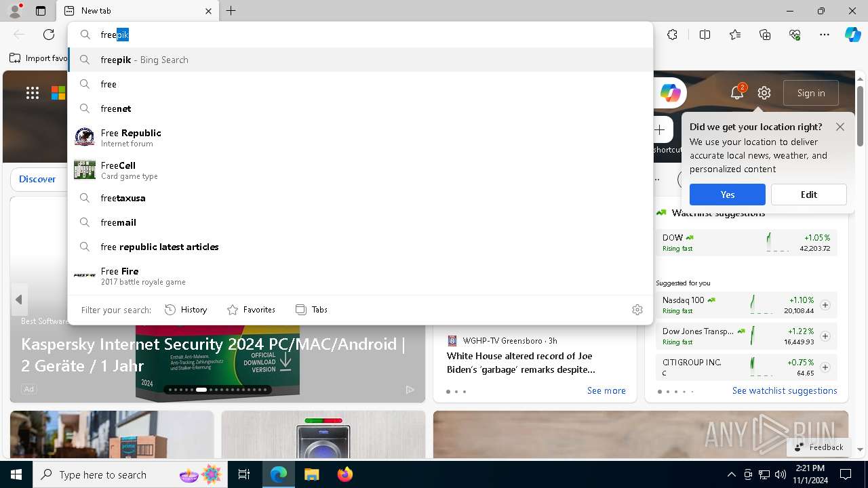Open Kaspersky Internet Security ad headline

pos(214,354)
